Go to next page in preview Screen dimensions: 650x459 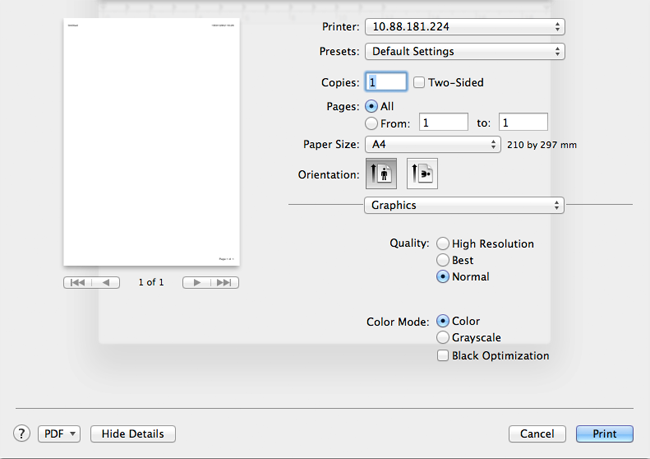pos(196,283)
